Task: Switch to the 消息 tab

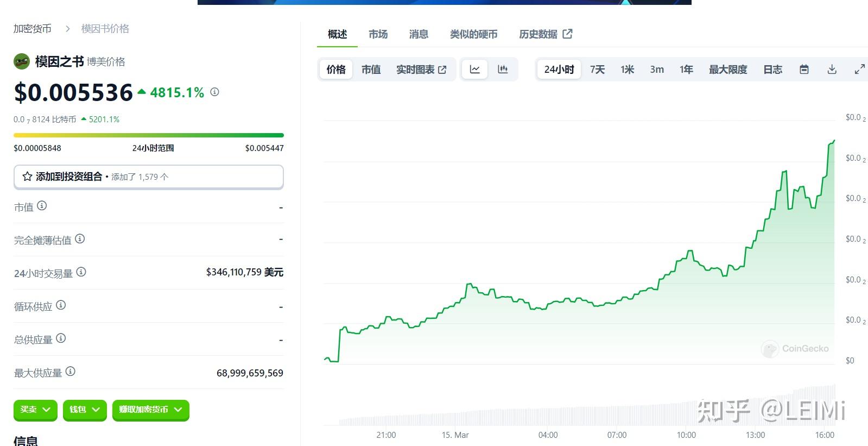Action: point(419,34)
